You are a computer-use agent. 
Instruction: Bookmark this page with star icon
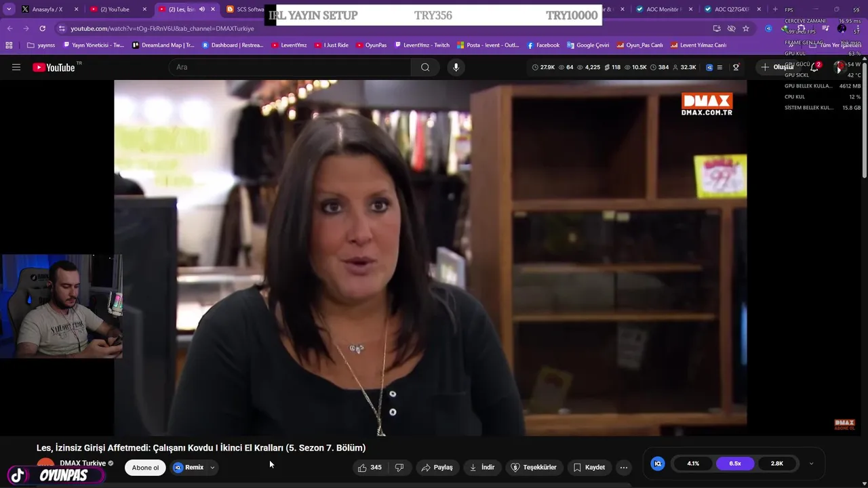coord(746,28)
